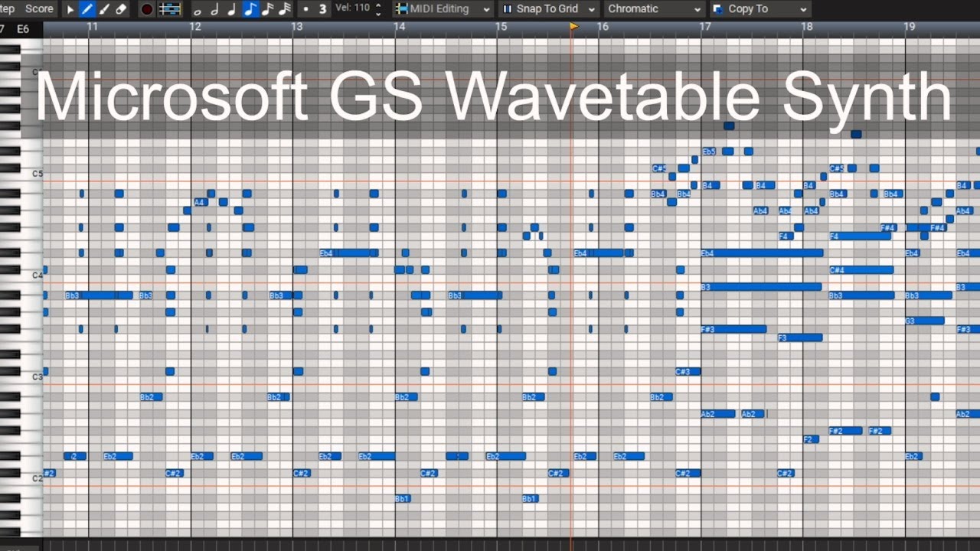Choose sixteenth note length

tap(267, 9)
